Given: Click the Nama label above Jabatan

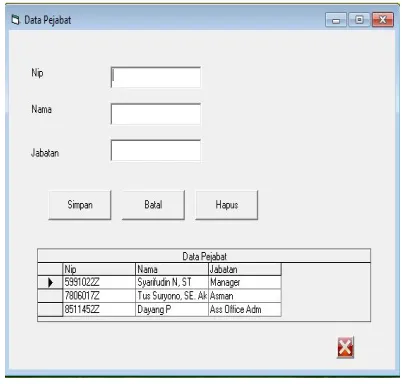Looking at the screenshot, I should pos(42,109).
